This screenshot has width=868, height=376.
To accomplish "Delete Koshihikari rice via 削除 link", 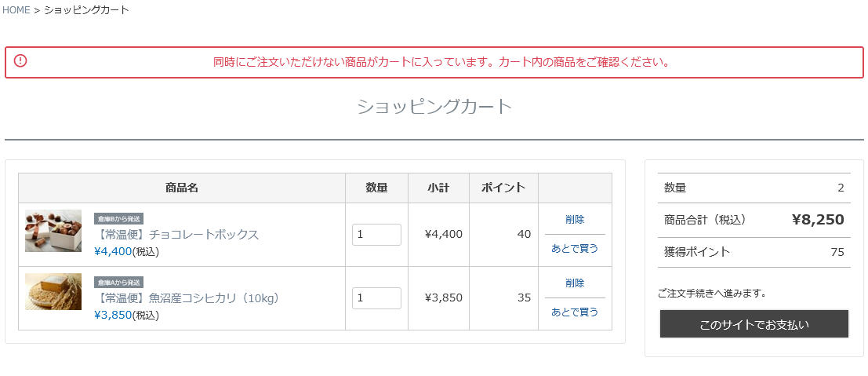I will pos(575,283).
